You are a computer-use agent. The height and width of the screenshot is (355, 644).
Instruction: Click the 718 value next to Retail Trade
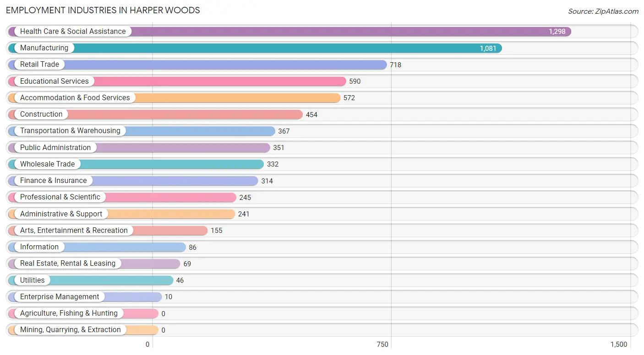click(396, 65)
